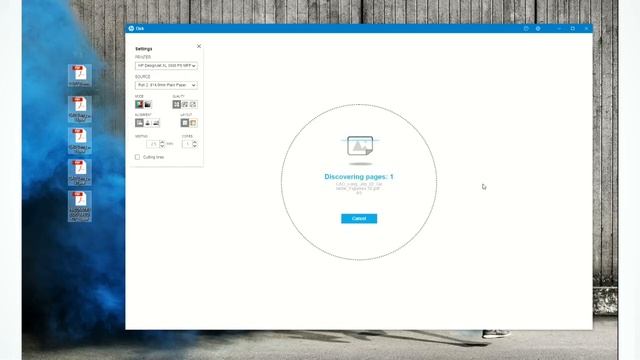Select the middle Alignment option icon

(x=148, y=123)
